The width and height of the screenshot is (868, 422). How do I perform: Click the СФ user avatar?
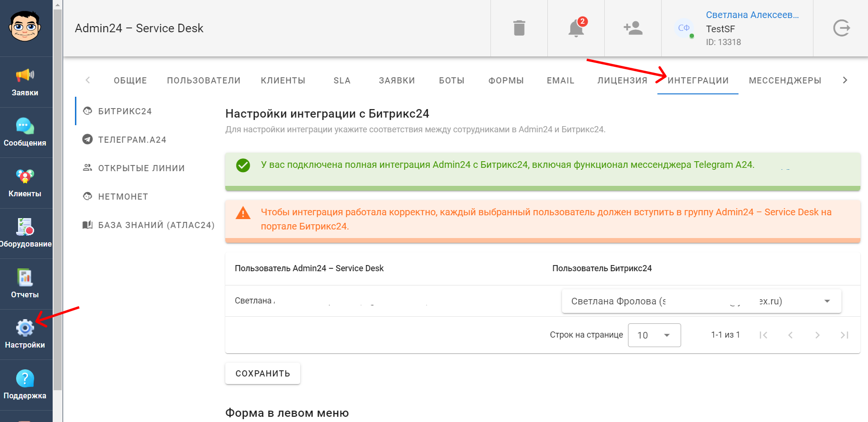pos(684,28)
